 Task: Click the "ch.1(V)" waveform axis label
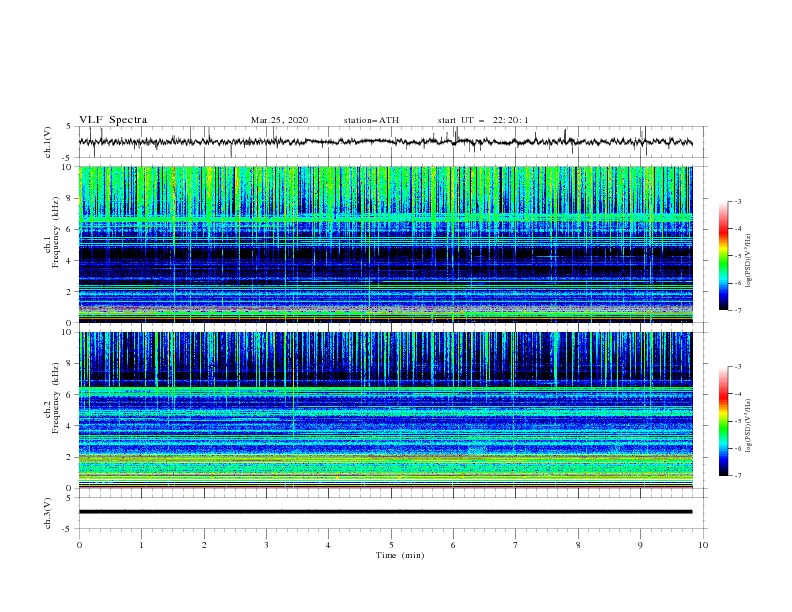[47, 142]
